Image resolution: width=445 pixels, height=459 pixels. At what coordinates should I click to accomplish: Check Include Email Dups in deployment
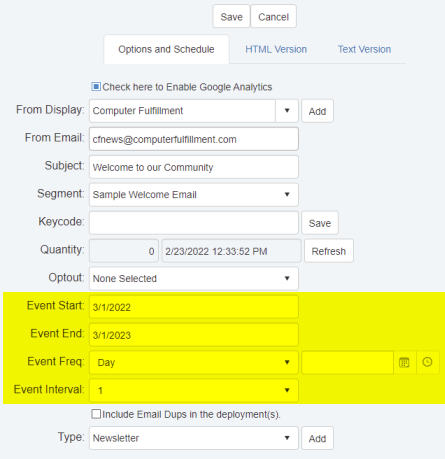96,414
